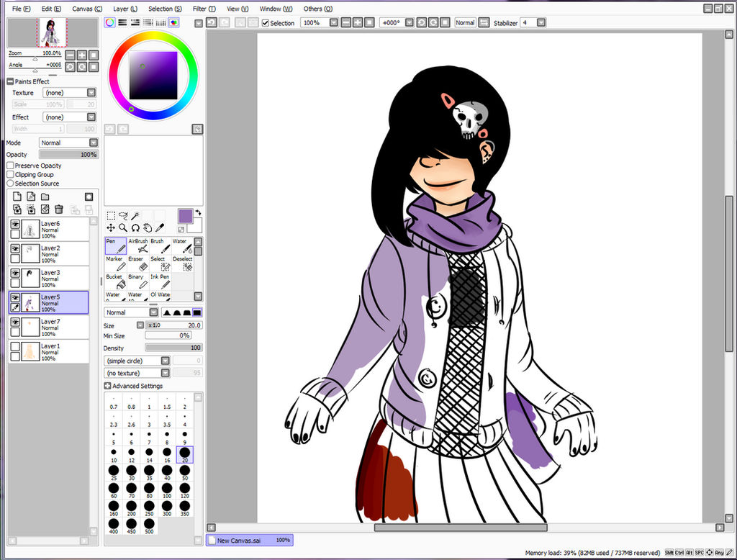Pick the hand pan tool
The width and height of the screenshot is (737, 560).
pos(148,228)
